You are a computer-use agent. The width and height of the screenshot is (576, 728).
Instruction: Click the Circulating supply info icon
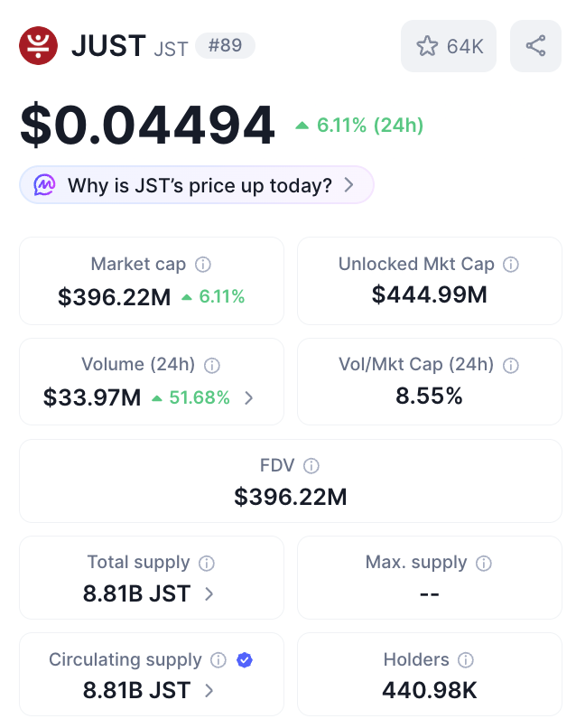click(x=218, y=660)
